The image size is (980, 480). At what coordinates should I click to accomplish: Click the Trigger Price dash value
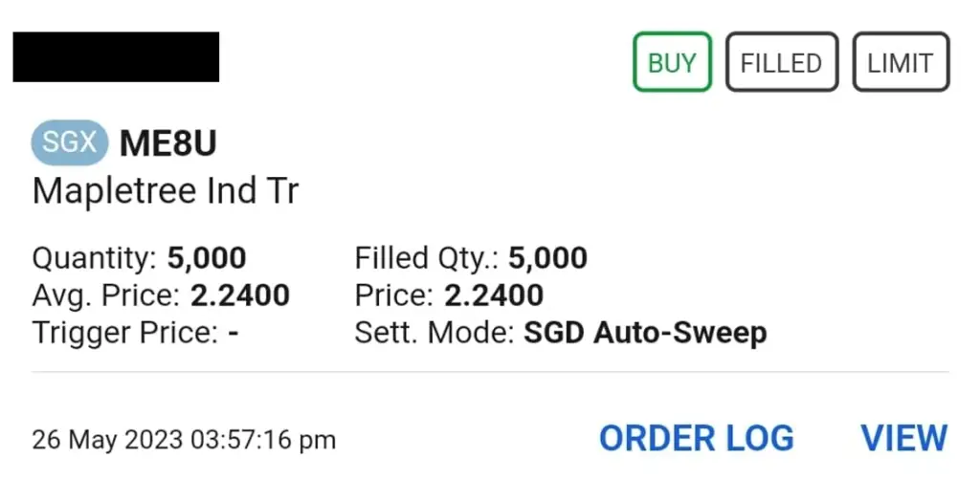234,333
